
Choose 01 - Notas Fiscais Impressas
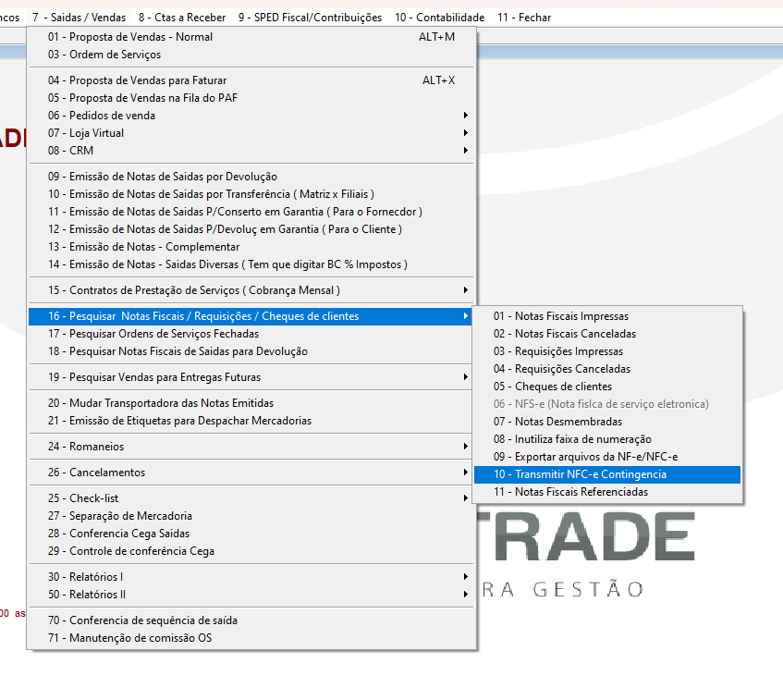click(x=560, y=316)
